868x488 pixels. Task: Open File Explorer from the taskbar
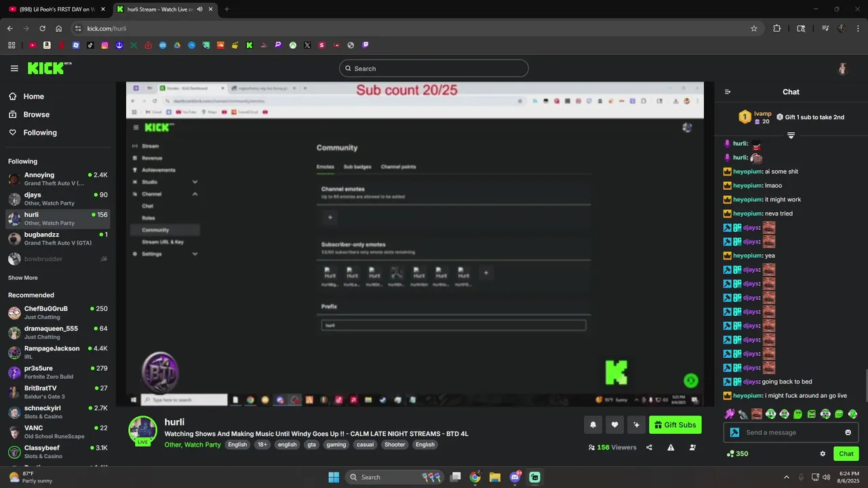click(x=494, y=477)
